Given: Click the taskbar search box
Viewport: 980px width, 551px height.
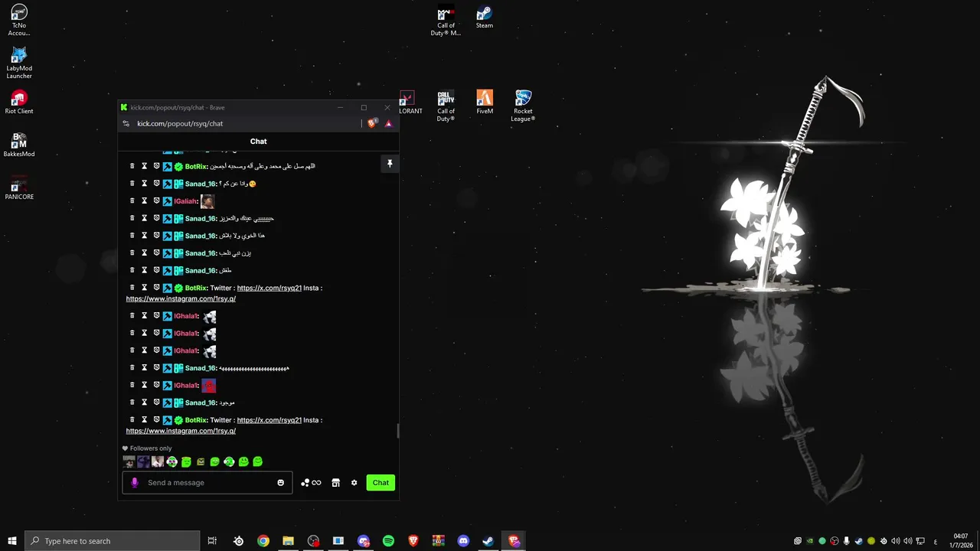Looking at the screenshot, I should pyautogui.click(x=113, y=541).
